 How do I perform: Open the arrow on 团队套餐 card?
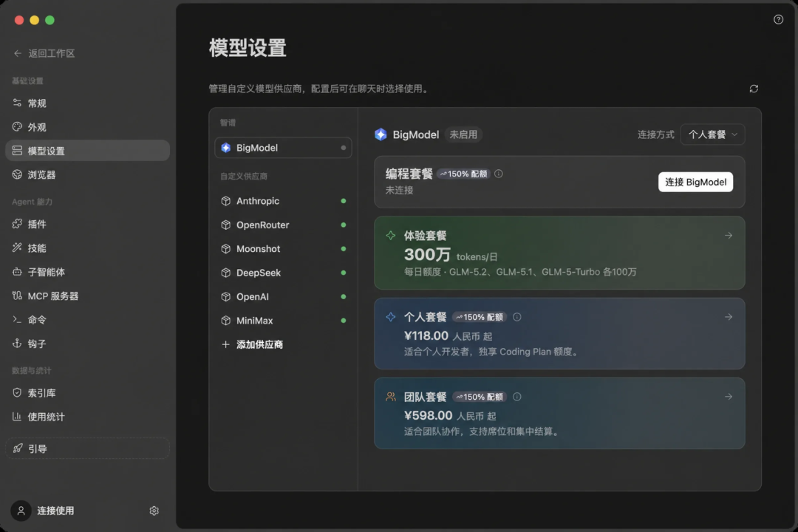point(729,397)
